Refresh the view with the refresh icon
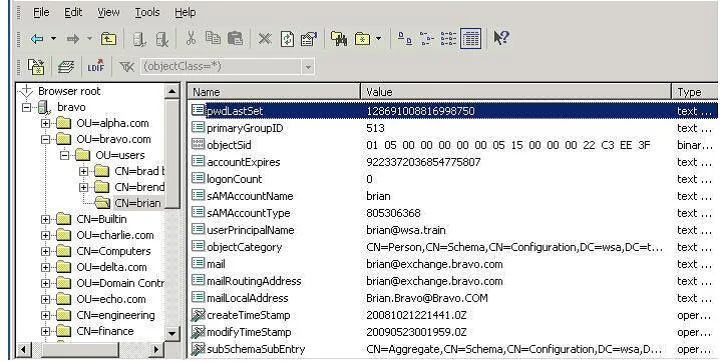720x362 pixels. [x=287, y=39]
